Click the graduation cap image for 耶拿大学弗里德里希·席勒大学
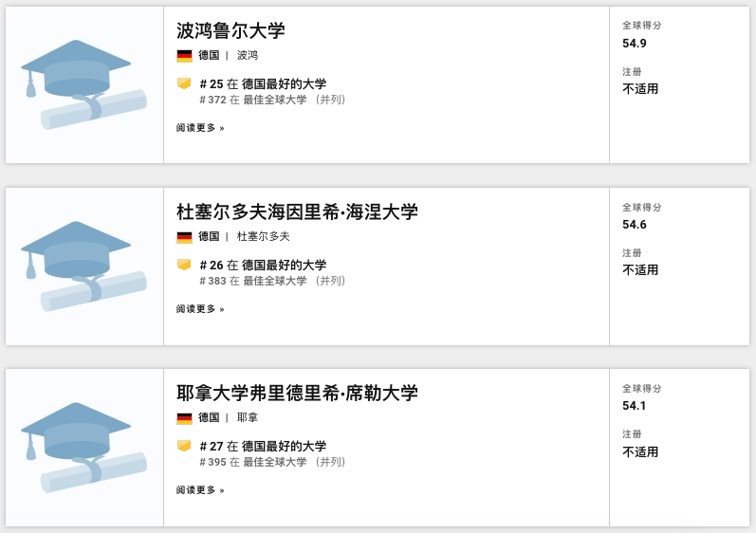 83,447
